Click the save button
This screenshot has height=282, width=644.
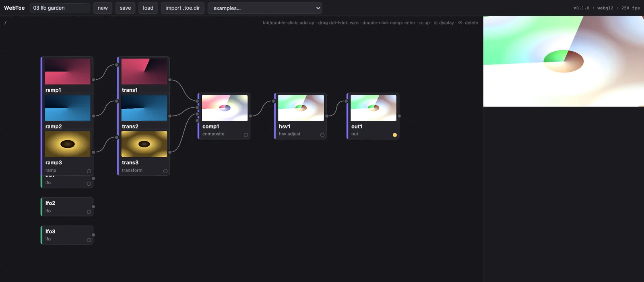[x=125, y=8]
